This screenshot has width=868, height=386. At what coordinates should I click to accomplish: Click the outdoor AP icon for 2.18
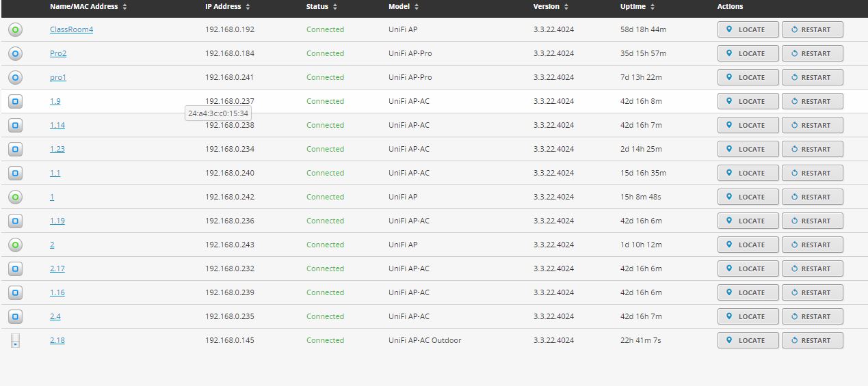[x=16, y=340]
